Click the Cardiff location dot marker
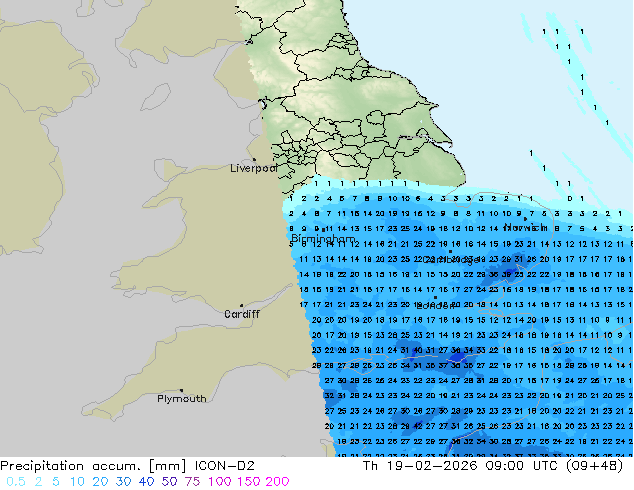 241,306
